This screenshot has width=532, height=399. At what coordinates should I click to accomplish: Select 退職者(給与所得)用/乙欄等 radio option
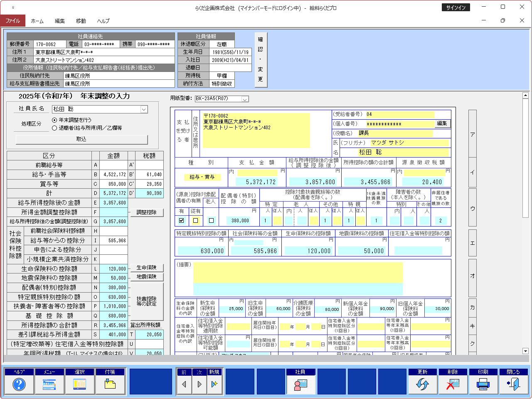point(54,128)
